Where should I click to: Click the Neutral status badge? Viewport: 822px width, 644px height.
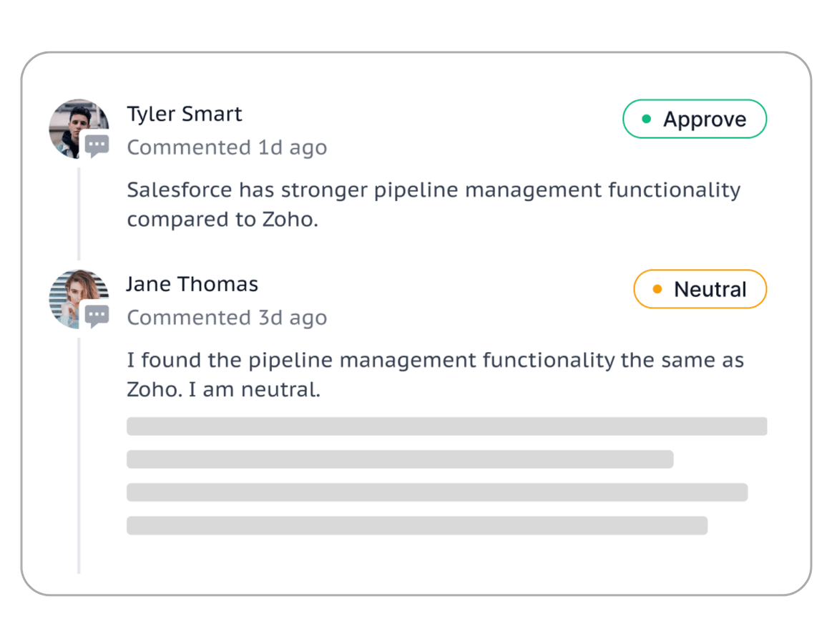tap(700, 289)
